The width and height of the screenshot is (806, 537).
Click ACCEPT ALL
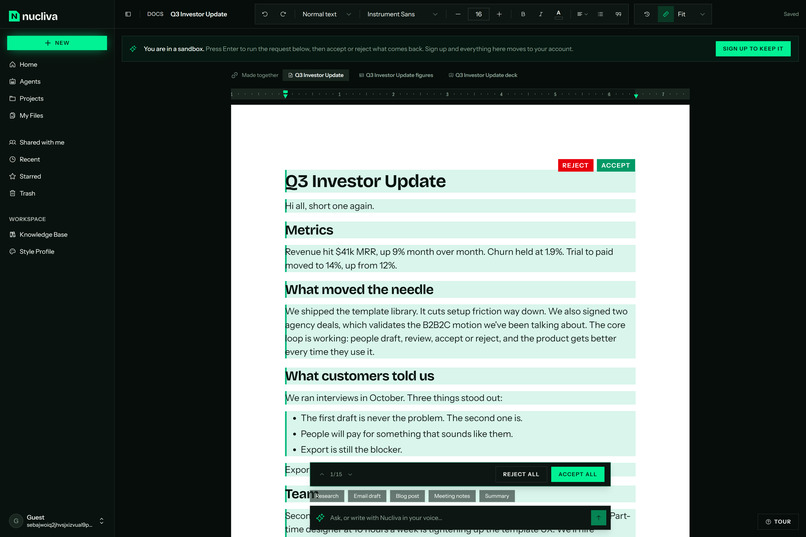click(577, 474)
